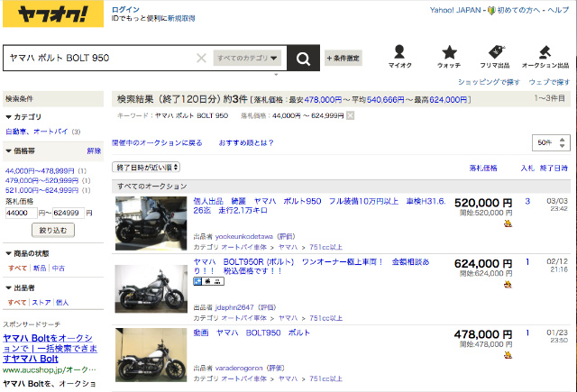Open マイオク person icon
Viewport: 577px width, 392px height.
[x=399, y=56]
